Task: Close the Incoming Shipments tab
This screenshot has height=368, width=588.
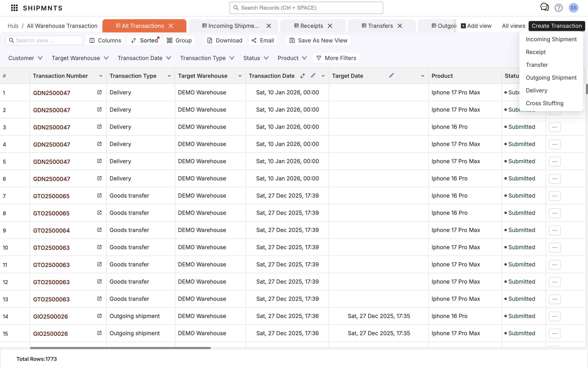Action: point(269,26)
